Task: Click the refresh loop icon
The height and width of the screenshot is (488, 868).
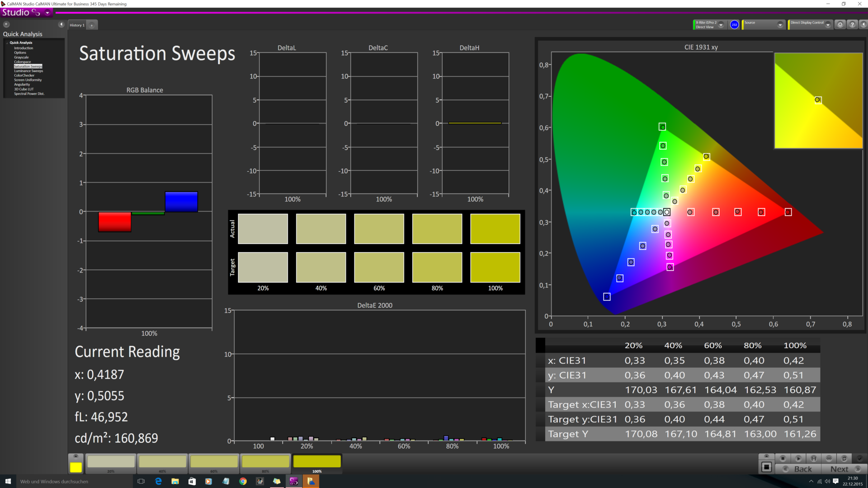Action: 844,458
